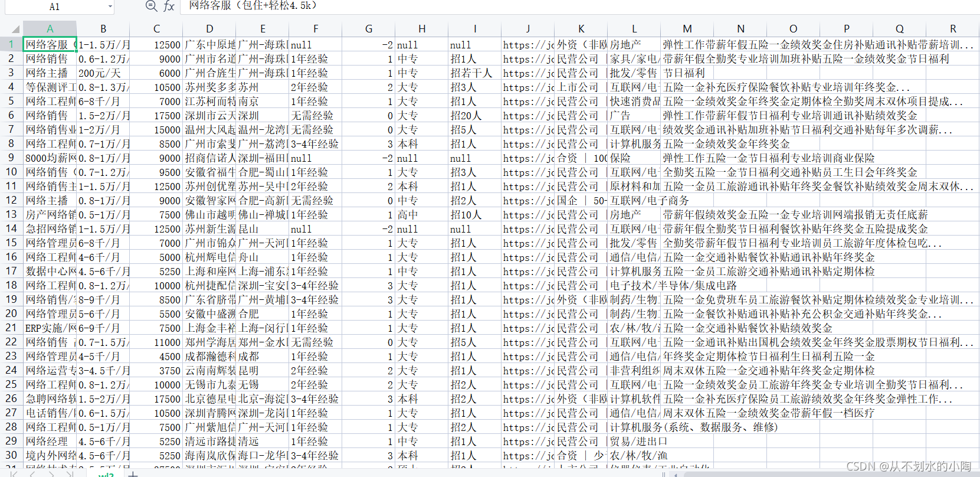Image resolution: width=980 pixels, height=477 pixels.
Task: Select the cell containing 200元/天
Action: point(103,73)
